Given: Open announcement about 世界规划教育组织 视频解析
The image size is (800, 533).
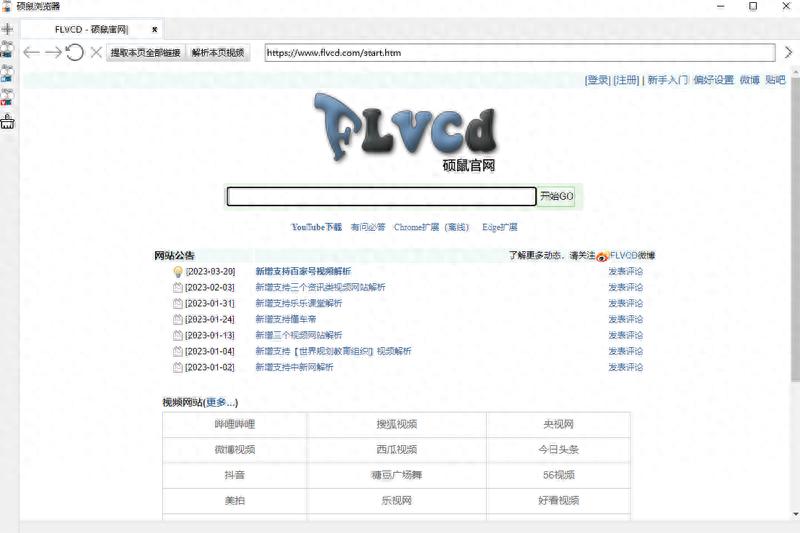Looking at the screenshot, I should tap(333, 351).
